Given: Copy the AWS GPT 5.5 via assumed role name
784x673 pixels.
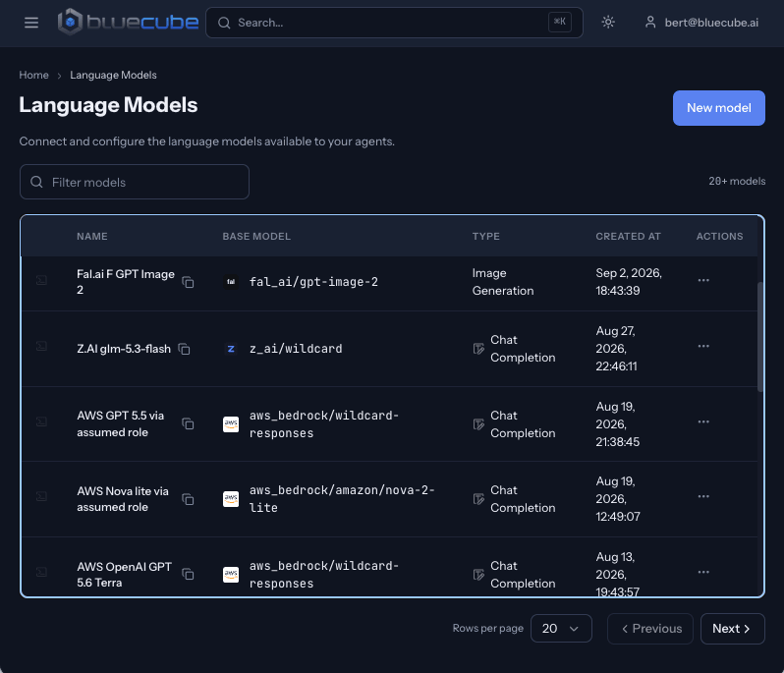Looking at the screenshot, I should (188, 424).
